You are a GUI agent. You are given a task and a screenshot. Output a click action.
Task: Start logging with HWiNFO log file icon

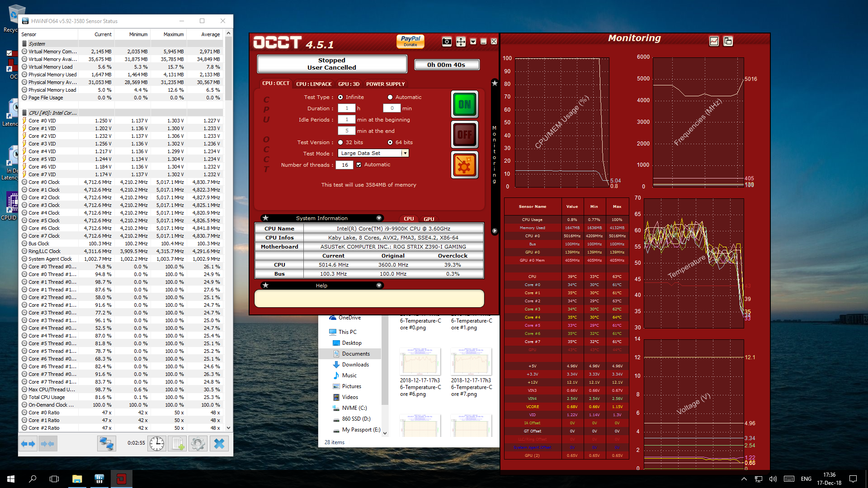[178, 444]
